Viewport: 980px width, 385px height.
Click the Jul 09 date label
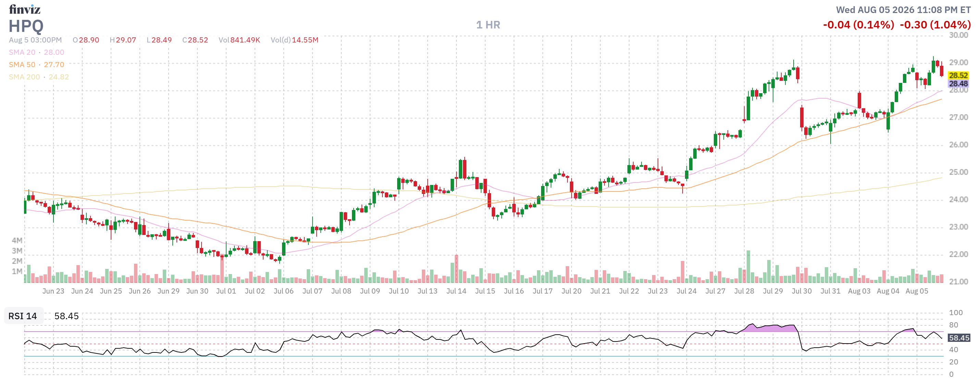click(x=370, y=291)
